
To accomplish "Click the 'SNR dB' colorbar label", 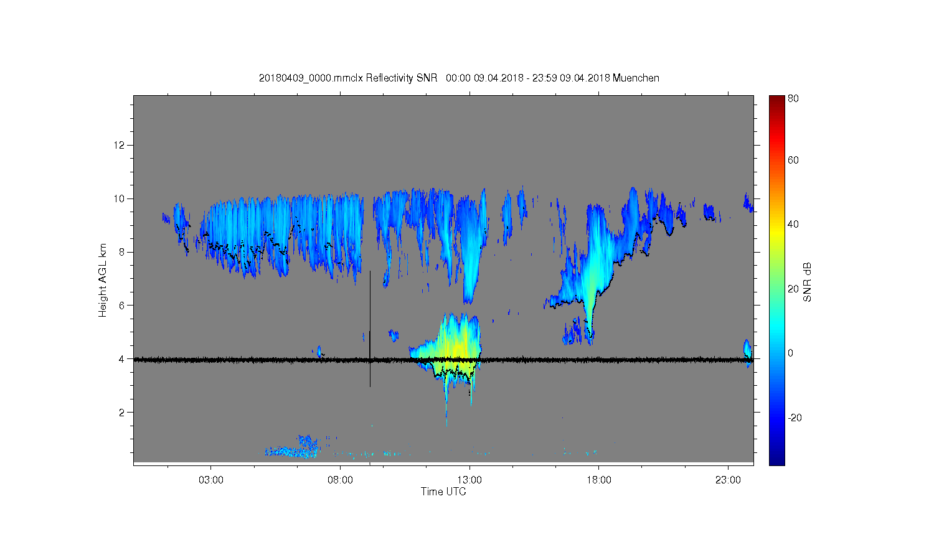I will pos(807,282).
